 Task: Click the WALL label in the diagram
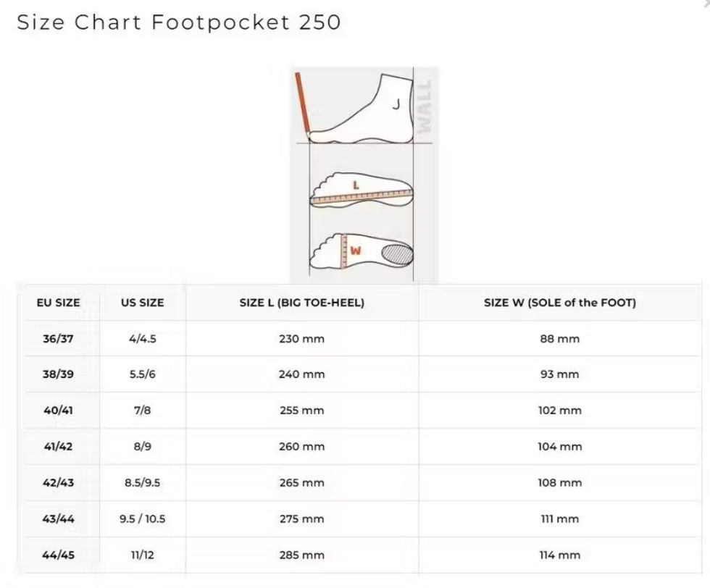coord(425,107)
